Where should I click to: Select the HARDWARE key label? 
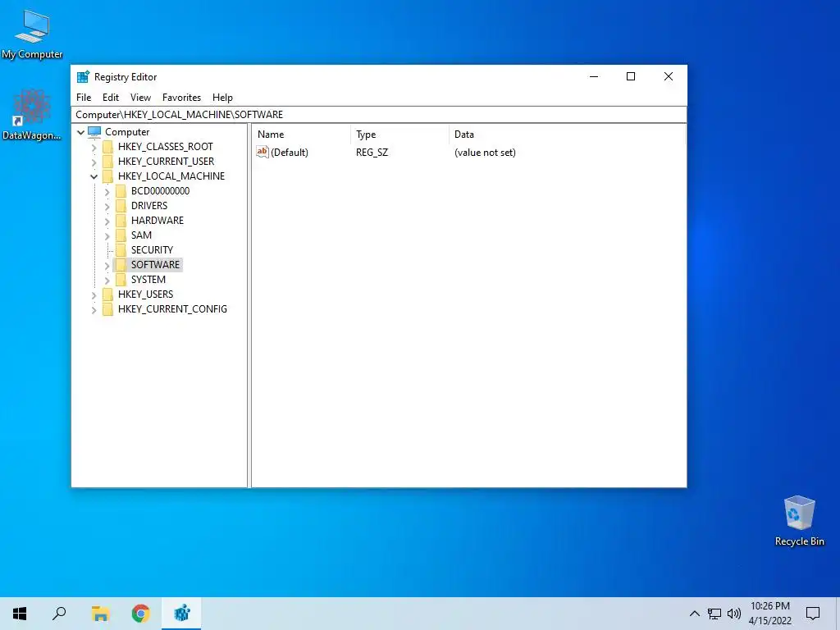pos(157,220)
